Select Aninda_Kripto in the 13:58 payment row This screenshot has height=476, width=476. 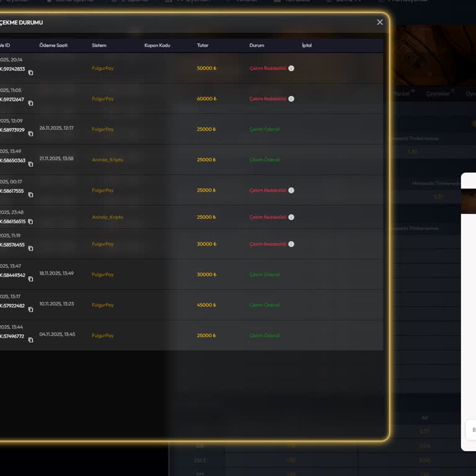pyautogui.click(x=107, y=160)
